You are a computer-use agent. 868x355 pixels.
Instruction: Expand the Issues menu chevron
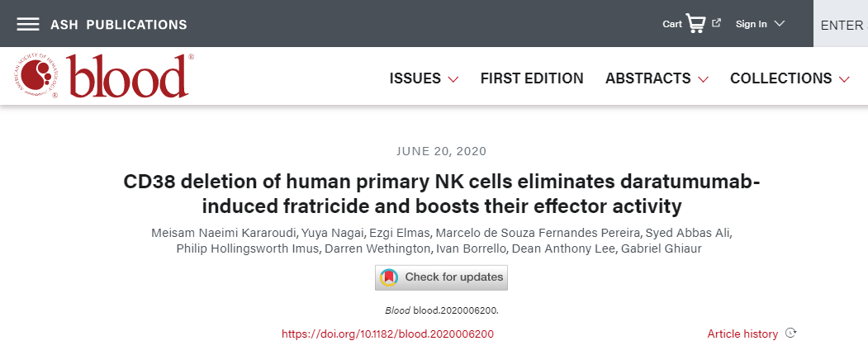coord(453,79)
